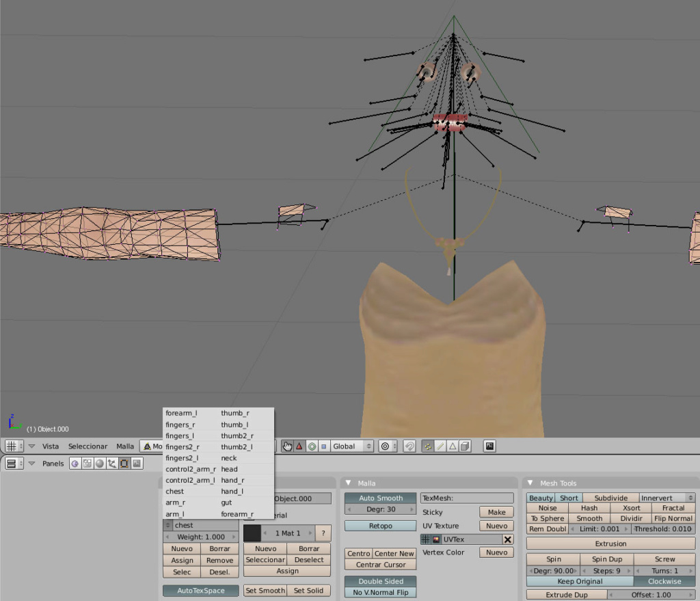700x601 pixels.
Task: Collapse the Mesh Tools panel triangle
Action: (x=530, y=483)
